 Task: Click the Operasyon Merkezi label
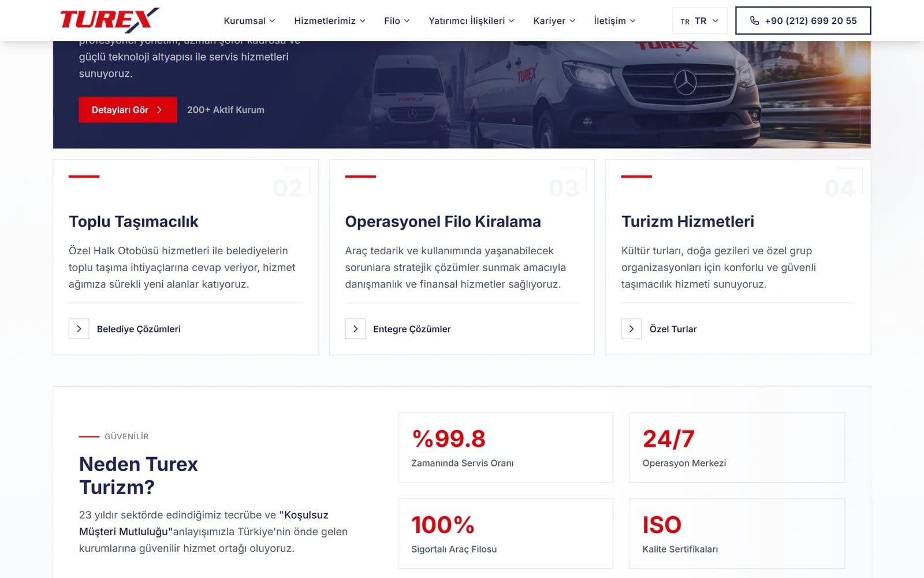point(684,463)
